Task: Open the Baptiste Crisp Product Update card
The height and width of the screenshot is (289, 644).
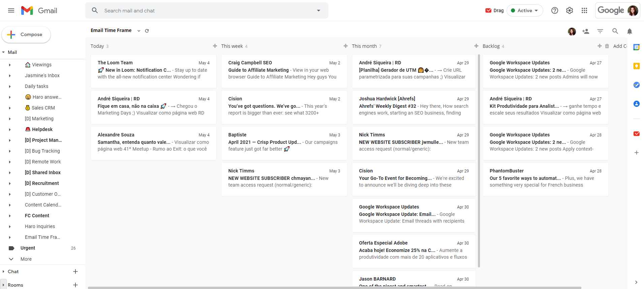Action: pyautogui.click(x=284, y=143)
